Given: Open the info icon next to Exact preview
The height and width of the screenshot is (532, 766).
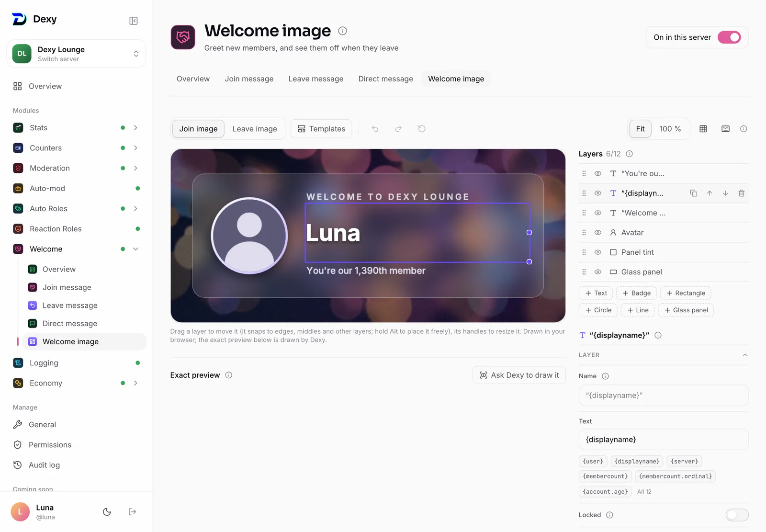Looking at the screenshot, I should [x=229, y=375].
